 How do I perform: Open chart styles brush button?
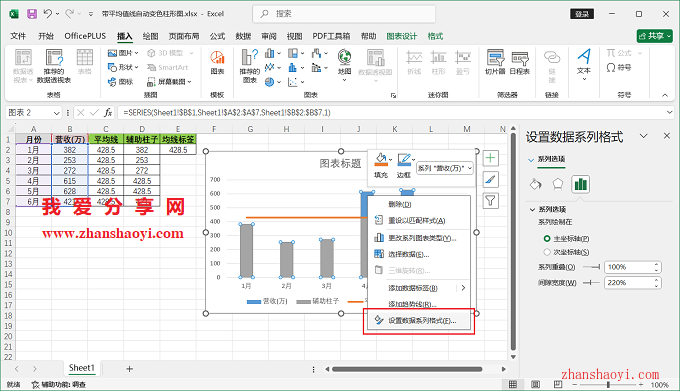[x=490, y=179]
